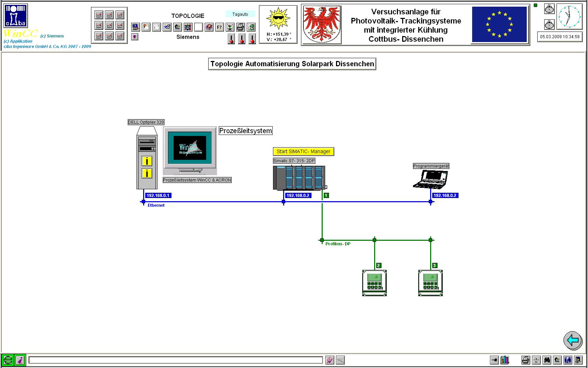
Task: Click the first thermometer icon
Action: pos(231,39)
